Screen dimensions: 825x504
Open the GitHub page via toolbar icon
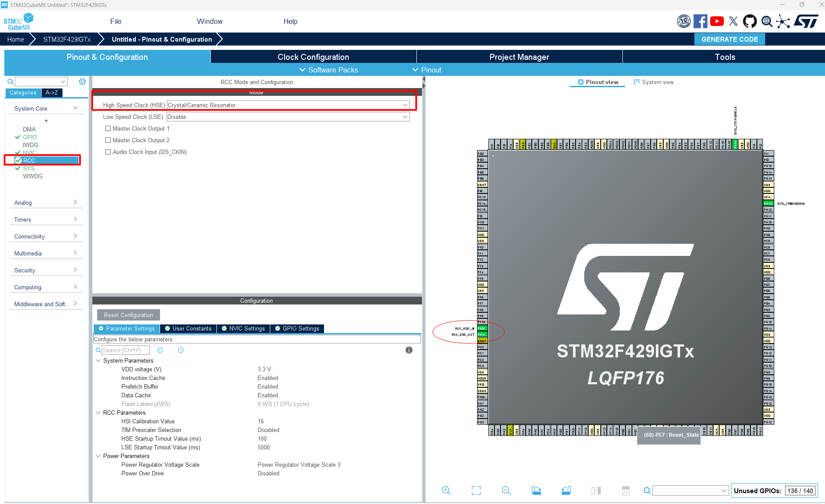pyautogui.click(x=750, y=21)
